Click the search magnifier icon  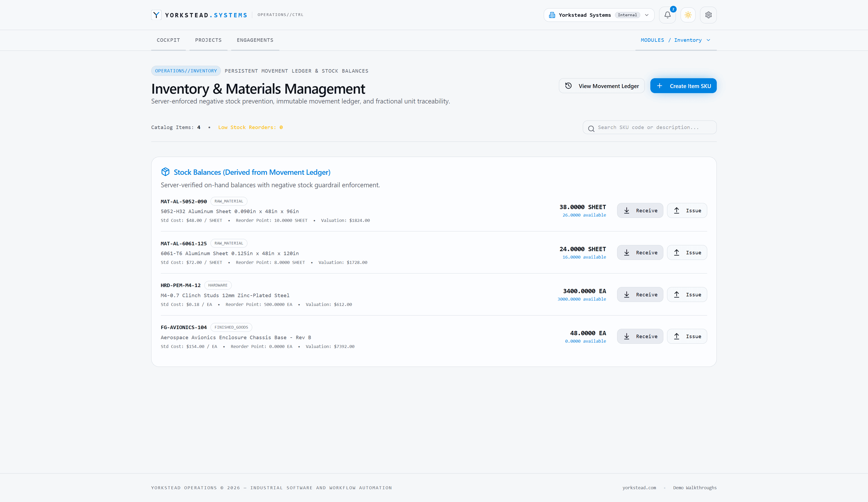point(591,128)
